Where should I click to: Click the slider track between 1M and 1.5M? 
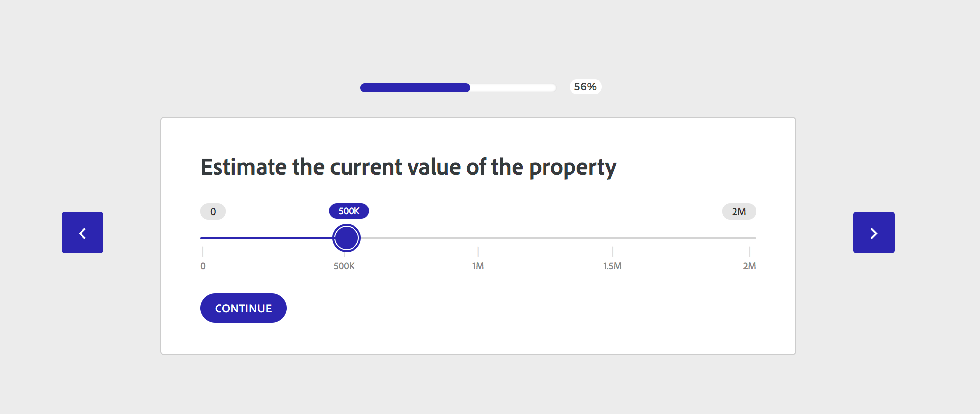pos(545,238)
